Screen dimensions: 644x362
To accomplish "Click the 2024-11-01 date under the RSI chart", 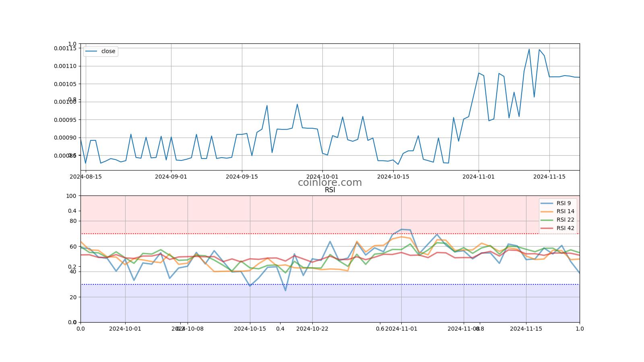I will tap(401, 329).
